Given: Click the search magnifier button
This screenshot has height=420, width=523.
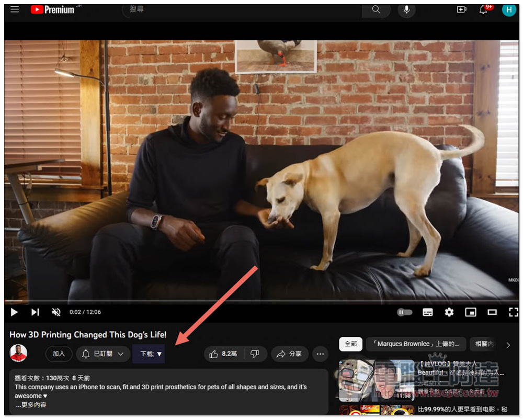Looking at the screenshot, I should [376, 9].
